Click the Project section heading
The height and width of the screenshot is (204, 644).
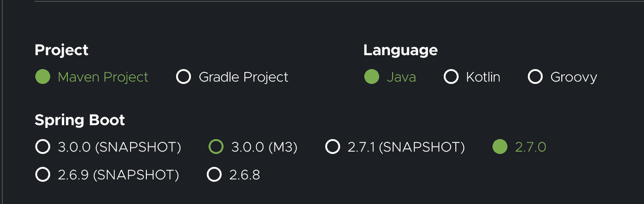[x=61, y=50]
